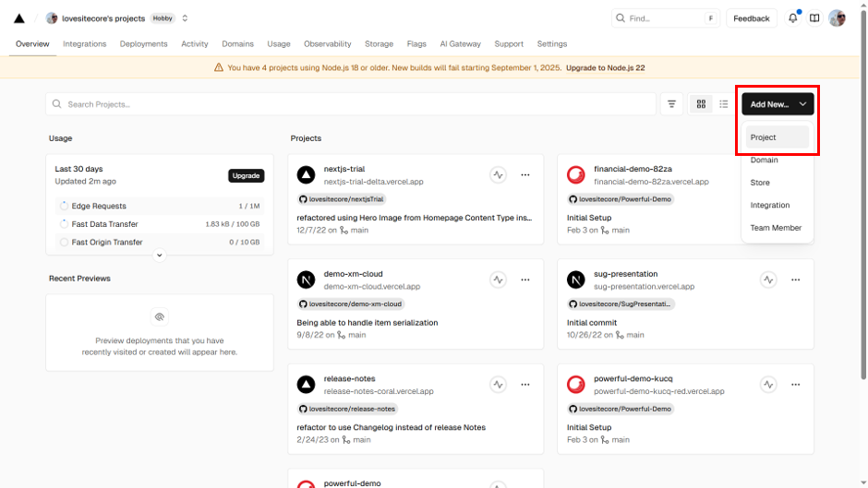Screen dimensions: 868x488
Task: Open the team switcher chevrons
Action: [185, 18]
